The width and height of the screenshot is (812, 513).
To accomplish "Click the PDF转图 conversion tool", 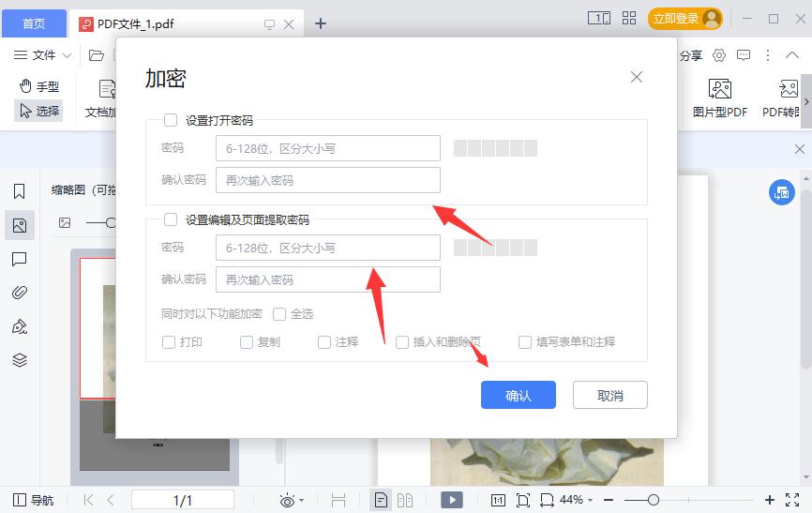I will tap(782, 98).
